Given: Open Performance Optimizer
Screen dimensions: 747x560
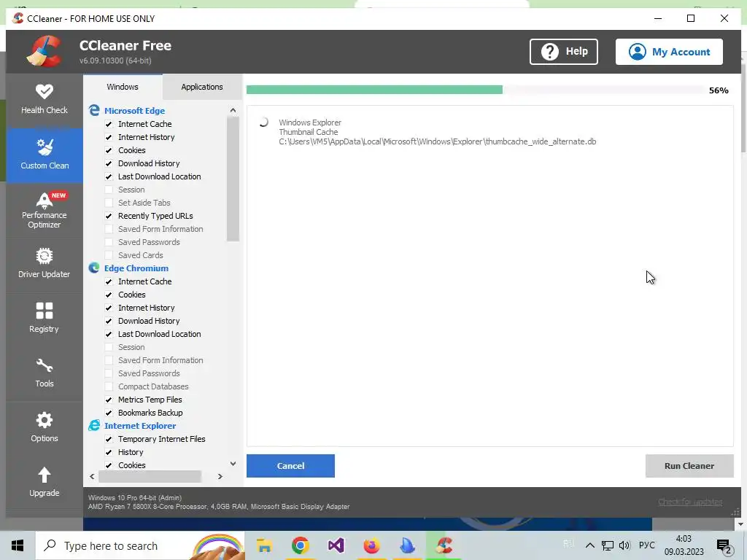Looking at the screenshot, I should tap(44, 210).
